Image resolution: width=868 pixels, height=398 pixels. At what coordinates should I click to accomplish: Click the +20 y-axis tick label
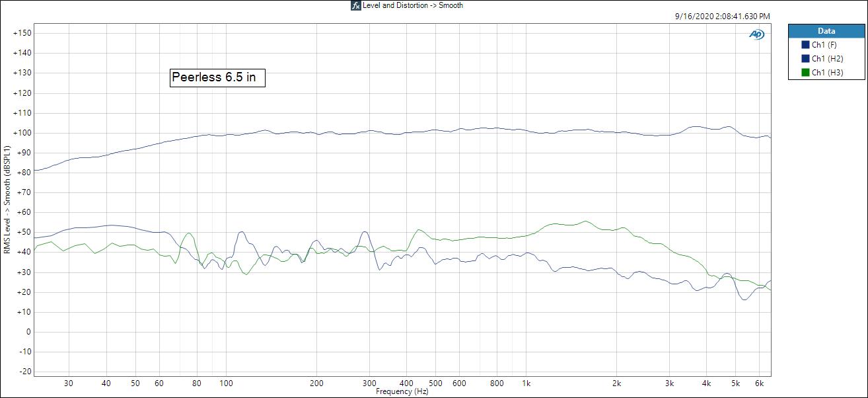[x=24, y=292]
